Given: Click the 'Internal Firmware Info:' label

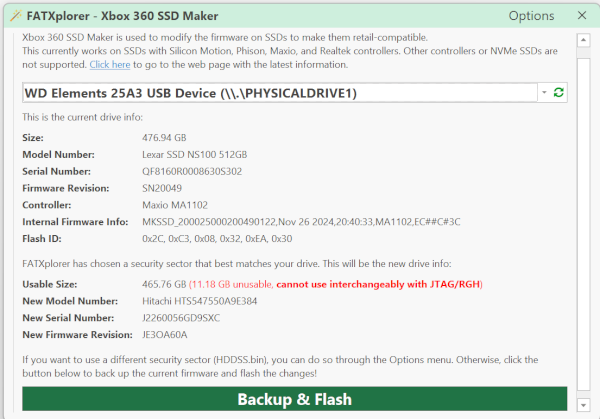Looking at the screenshot, I should click(75, 222).
